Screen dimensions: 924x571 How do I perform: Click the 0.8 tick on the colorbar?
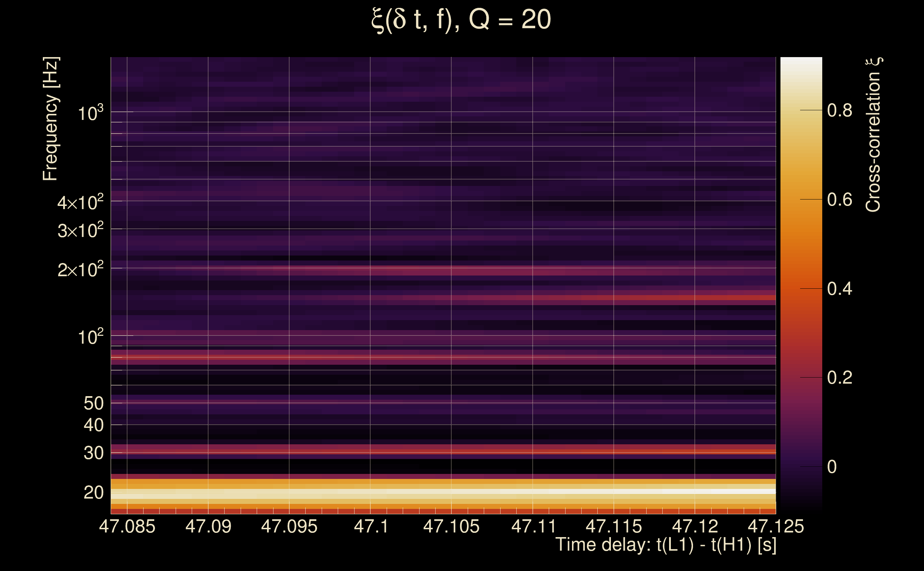click(x=839, y=110)
